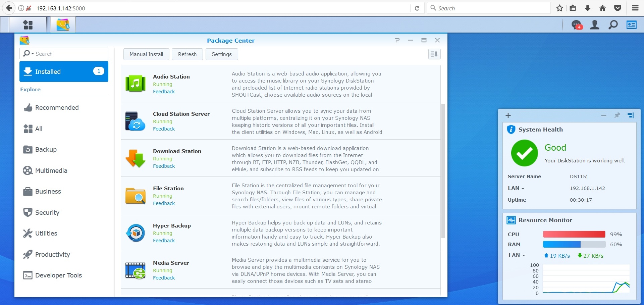The height and width of the screenshot is (305, 644).
Task: Click the RAM usage bar
Action: (x=574, y=244)
